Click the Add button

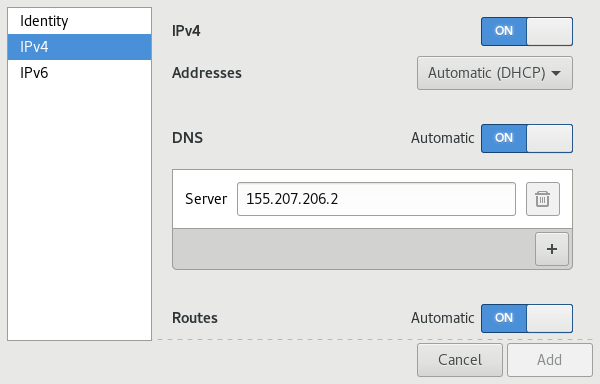pyautogui.click(x=549, y=360)
